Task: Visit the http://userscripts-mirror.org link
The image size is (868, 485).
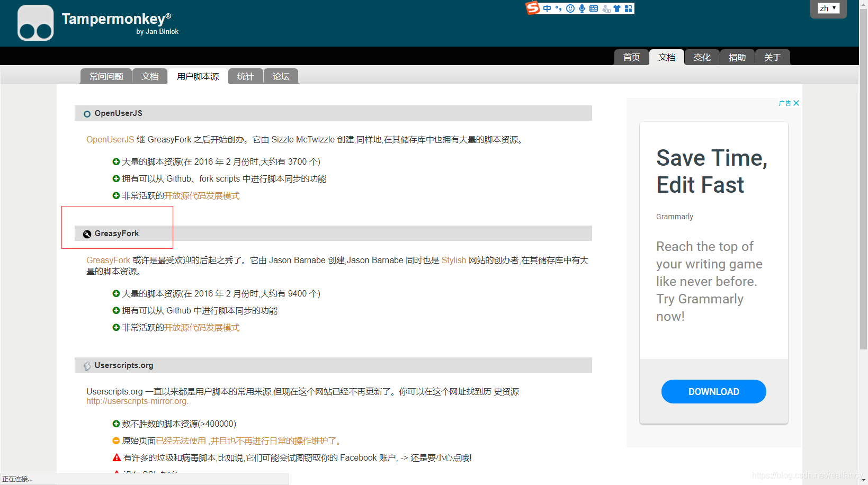Action: tap(137, 401)
